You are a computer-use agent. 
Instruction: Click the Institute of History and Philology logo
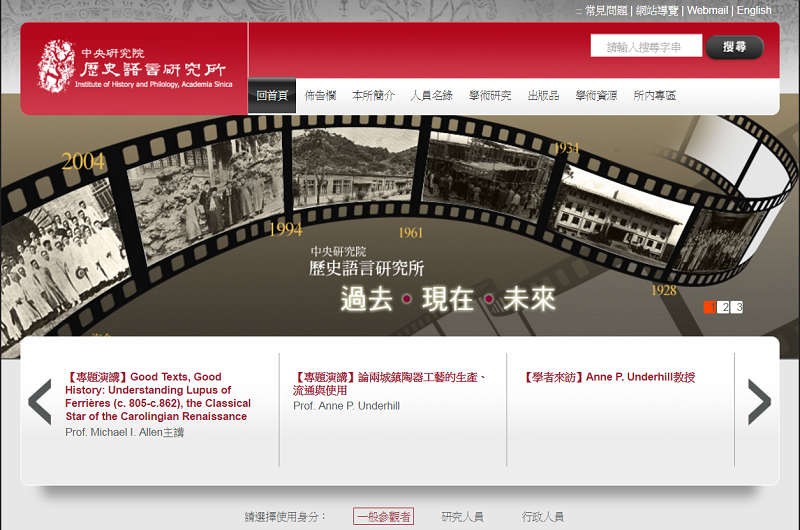click(134, 67)
